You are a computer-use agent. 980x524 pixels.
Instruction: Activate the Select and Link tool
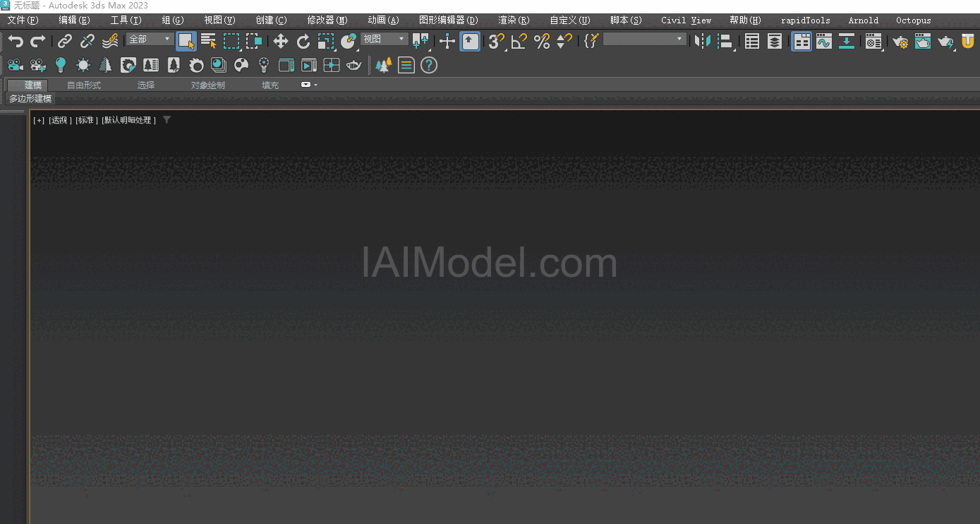pos(65,41)
